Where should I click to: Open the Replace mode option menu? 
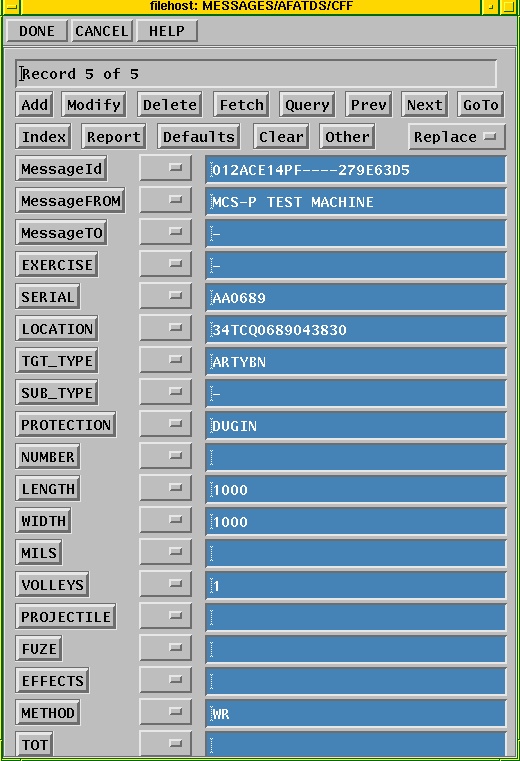tap(457, 137)
